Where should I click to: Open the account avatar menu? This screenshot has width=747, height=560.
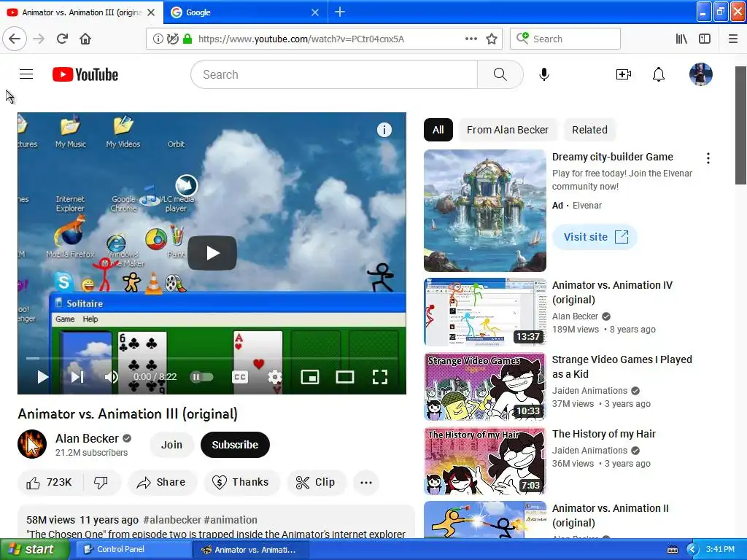click(x=700, y=74)
